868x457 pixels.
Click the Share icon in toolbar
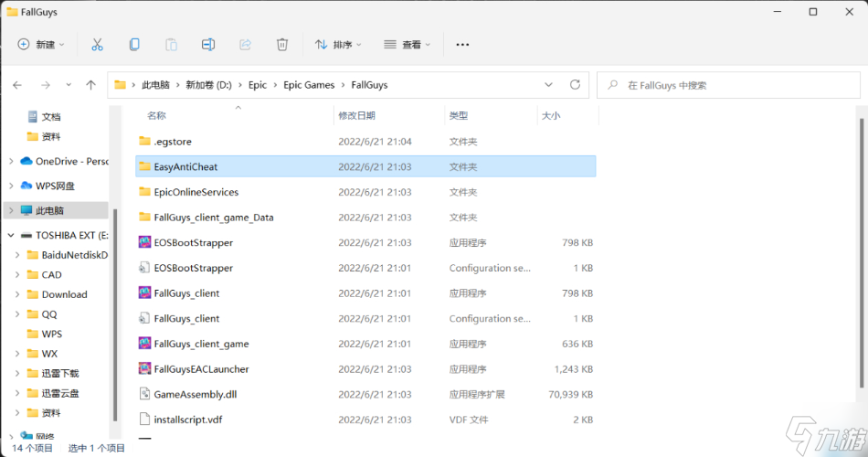[245, 44]
